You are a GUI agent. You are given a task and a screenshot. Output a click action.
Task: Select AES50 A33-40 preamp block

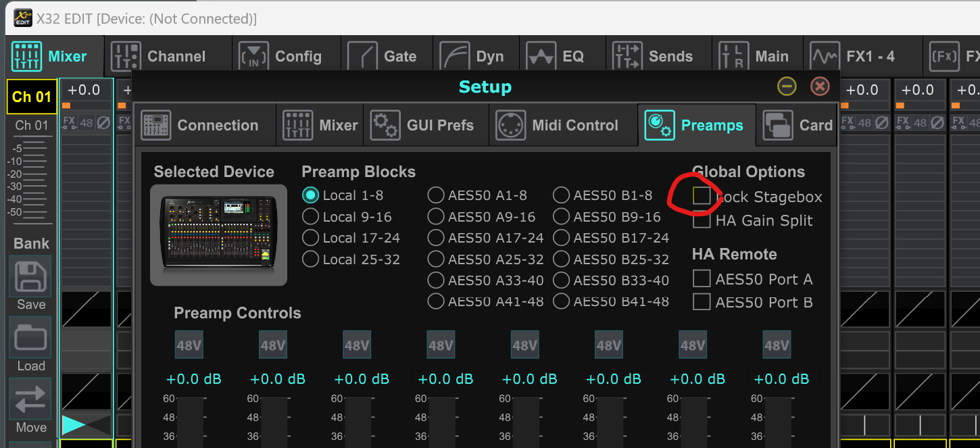[x=436, y=280]
